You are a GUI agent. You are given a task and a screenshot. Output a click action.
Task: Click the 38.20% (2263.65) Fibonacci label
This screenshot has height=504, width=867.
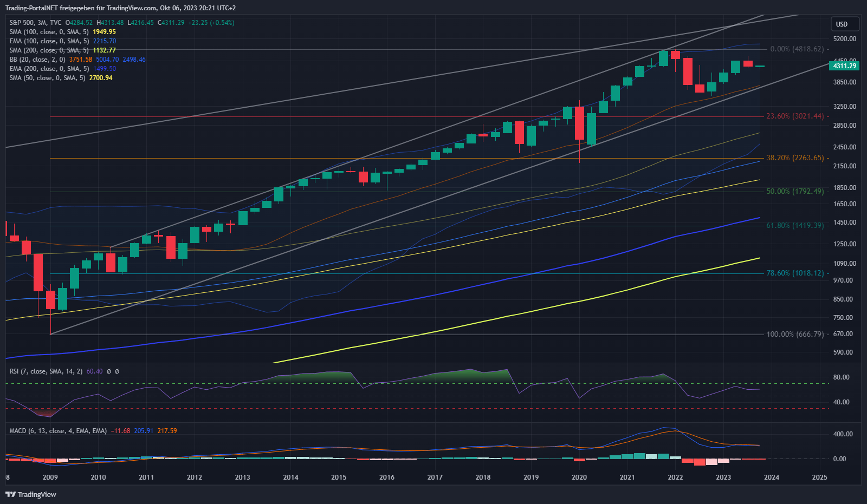point(794,158)
